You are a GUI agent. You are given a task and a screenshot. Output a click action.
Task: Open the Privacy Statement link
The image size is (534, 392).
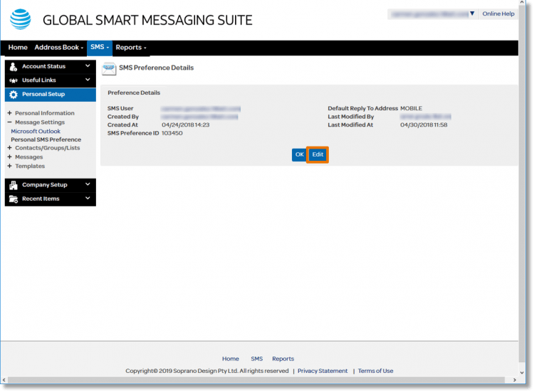pos(323,371)
